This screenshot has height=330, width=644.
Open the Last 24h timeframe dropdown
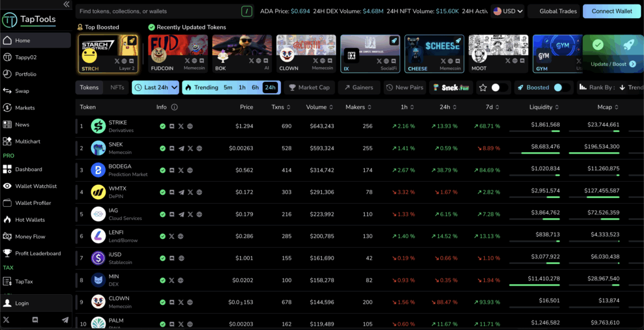[x=156, y=87]
